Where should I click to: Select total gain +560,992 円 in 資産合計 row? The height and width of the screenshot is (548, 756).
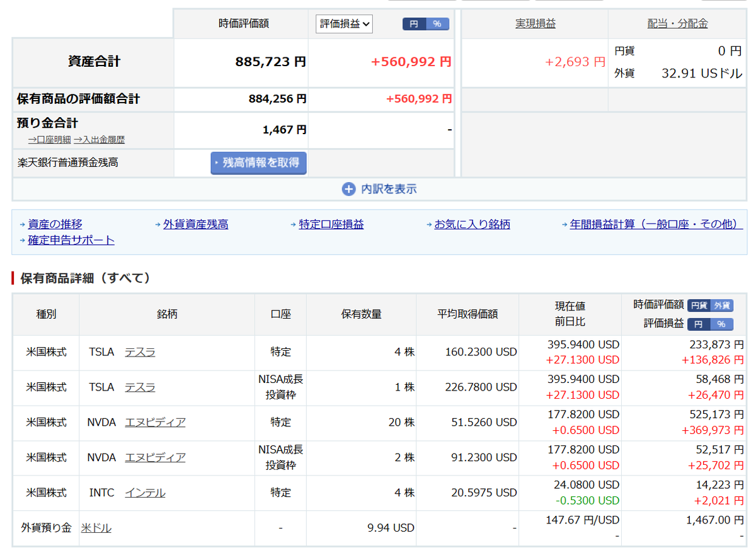[411, 62]
